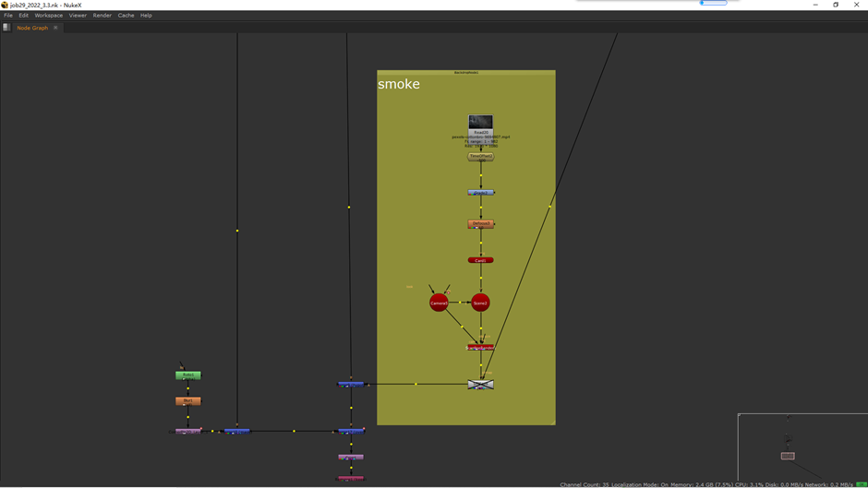The height and width of the screenshot is (488, 868).
Task: Select the Camera1 node
Action: pyautogui.click(x=439, y=303)
